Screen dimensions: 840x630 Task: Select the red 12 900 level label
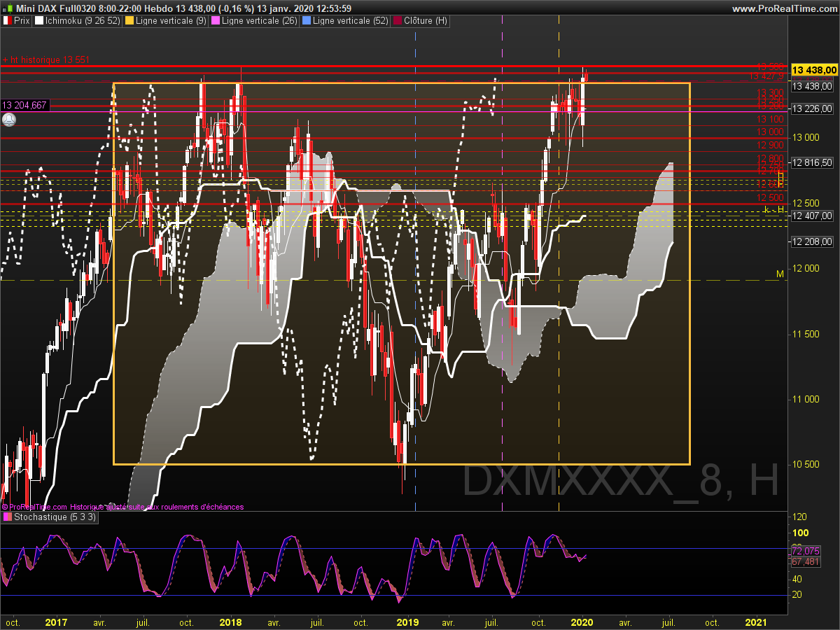point(770,145)
